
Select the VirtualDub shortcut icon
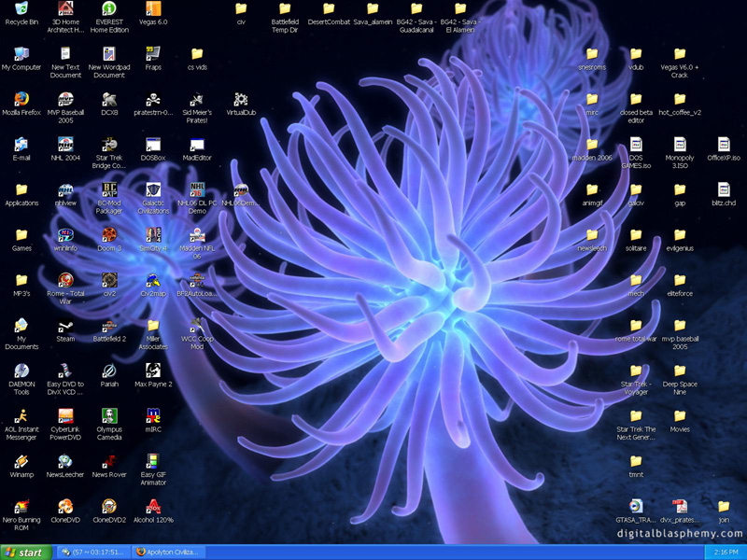241,99
